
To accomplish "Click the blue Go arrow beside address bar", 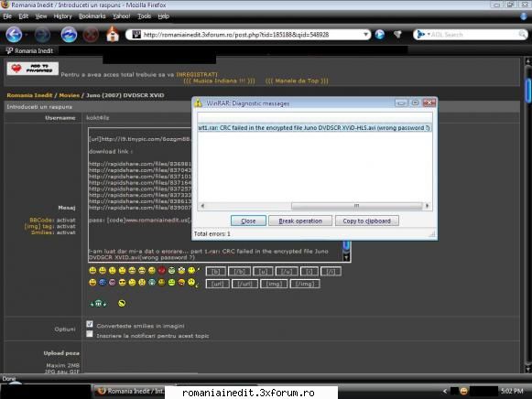I will click(x=380, y=35).
